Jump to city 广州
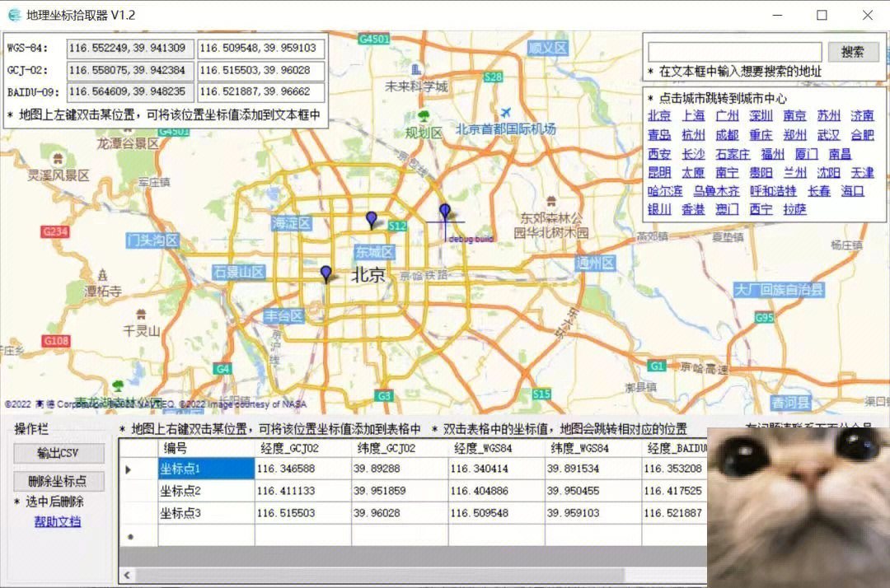The image size is (890, 588). [x=727, y=115]
